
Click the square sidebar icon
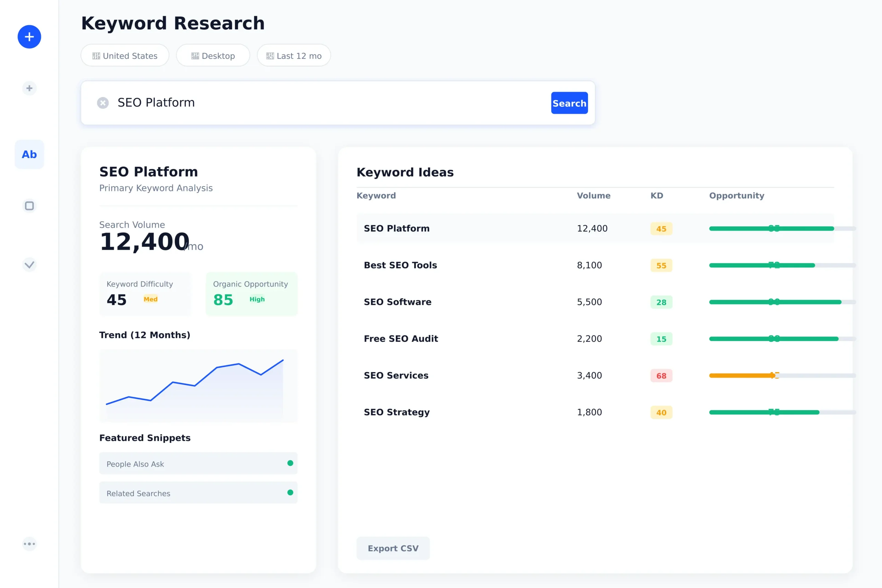29,206
